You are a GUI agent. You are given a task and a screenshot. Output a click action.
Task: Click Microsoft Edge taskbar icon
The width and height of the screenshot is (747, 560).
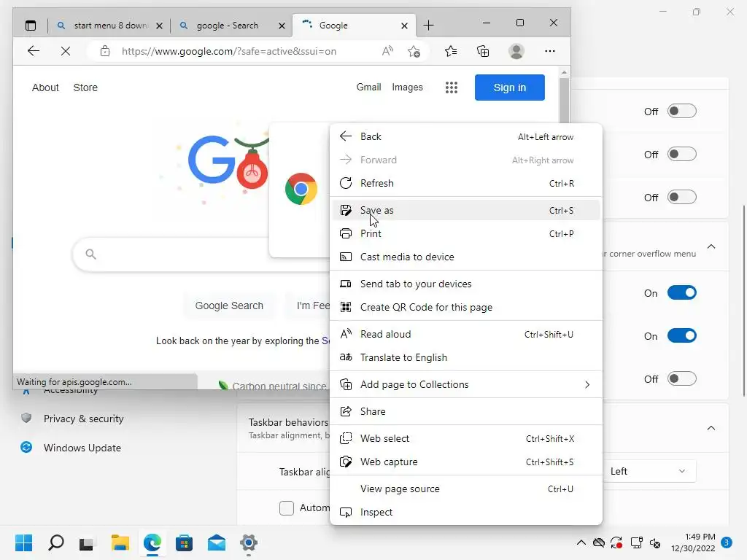click(152, 542)
